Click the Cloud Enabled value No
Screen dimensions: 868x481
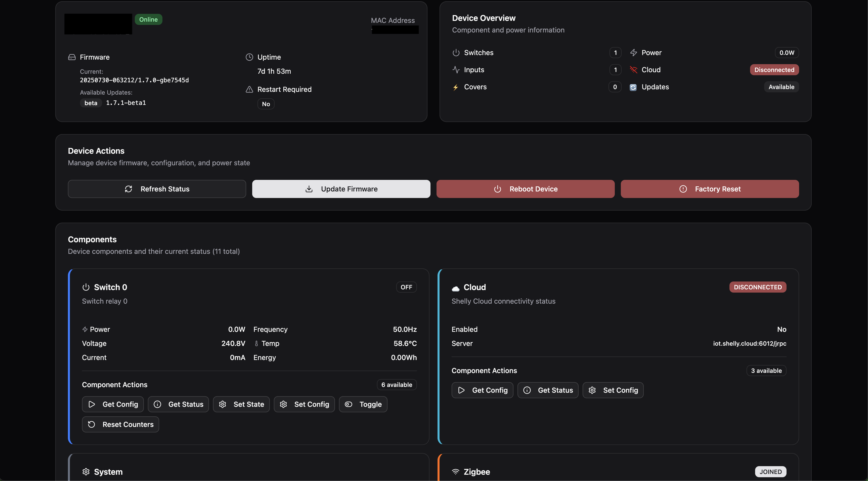(x=782, y=329)
